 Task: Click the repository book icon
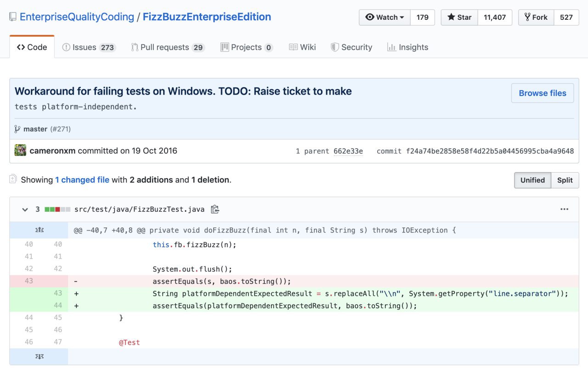click(x=13, y=17)
